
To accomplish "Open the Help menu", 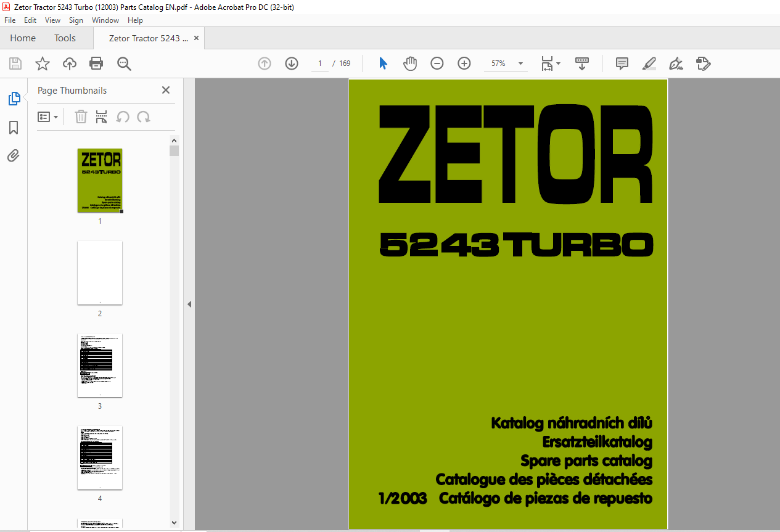I will (135, 20).
